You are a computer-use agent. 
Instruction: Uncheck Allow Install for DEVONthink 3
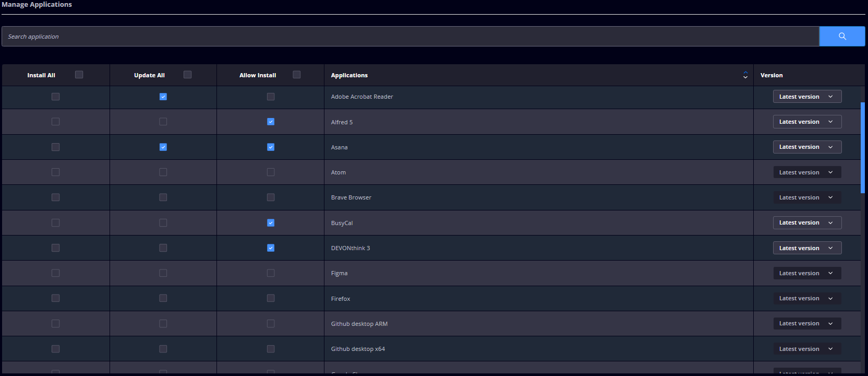click(271, 248)
